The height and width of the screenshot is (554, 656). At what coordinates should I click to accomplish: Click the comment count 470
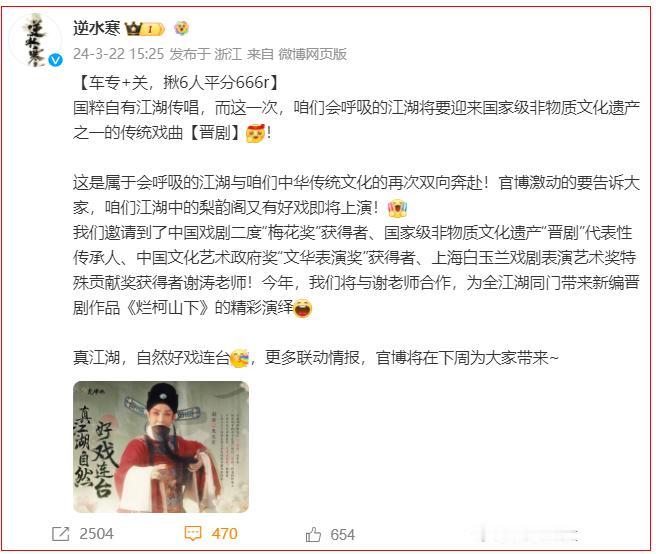coord(225,534)
